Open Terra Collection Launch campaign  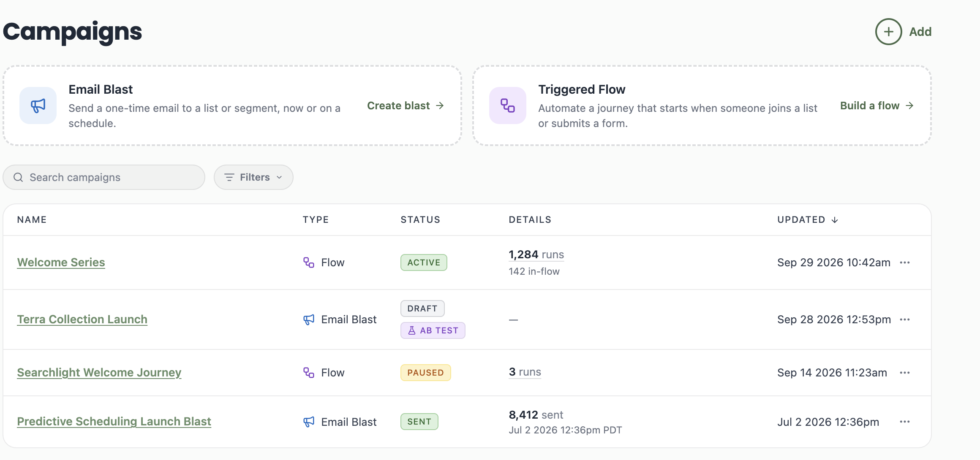82,319
